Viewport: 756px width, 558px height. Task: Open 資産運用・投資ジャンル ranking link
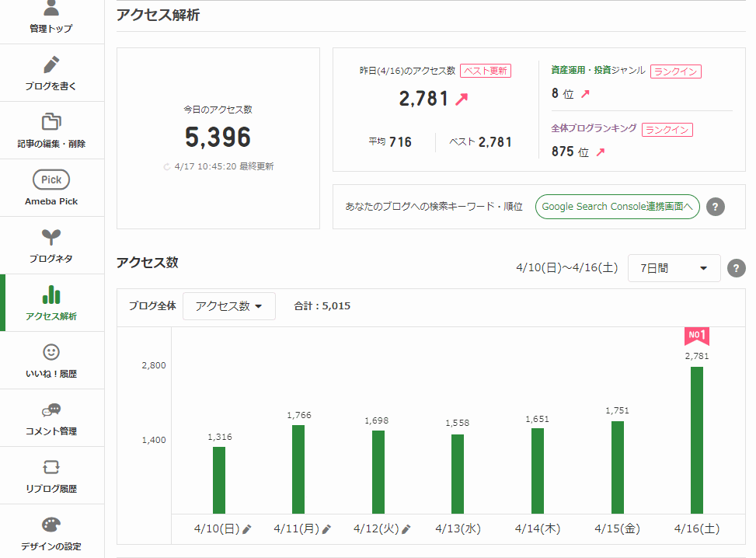(597, 71)
